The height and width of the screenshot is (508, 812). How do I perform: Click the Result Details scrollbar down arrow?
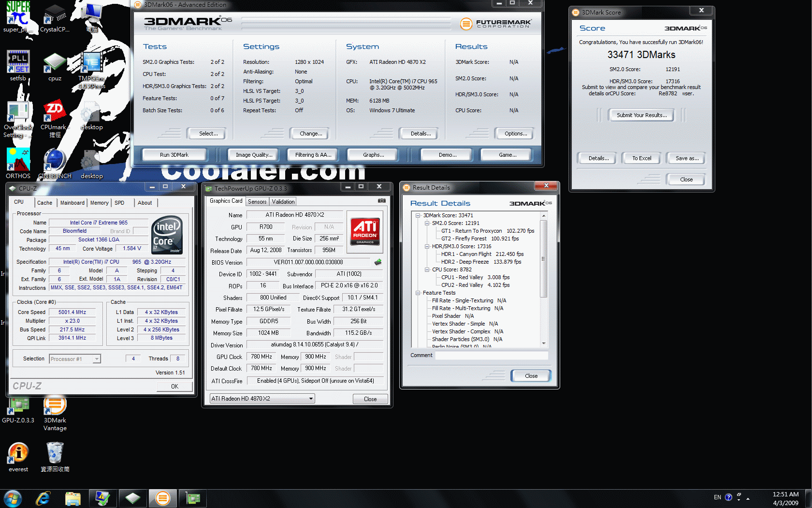pyautogui.click(x=544, y=343)
